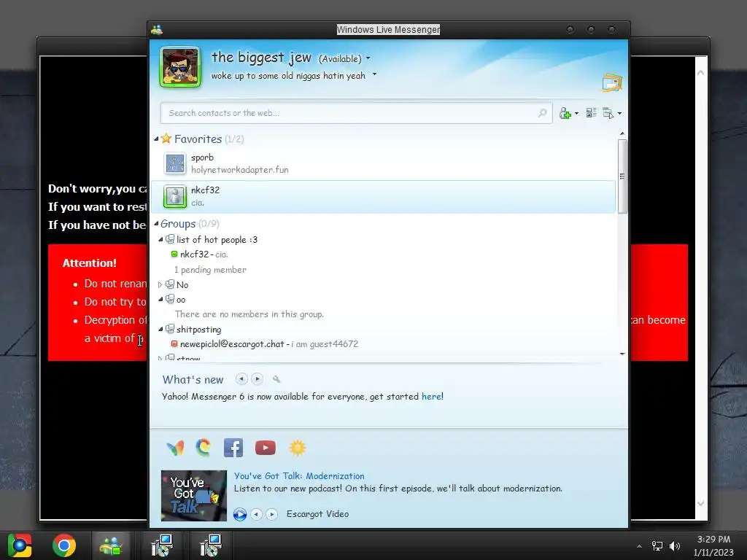Viewport: 747px width, 560px height.
Task: Collapse the 'oo' group
Action: (160, 300)
